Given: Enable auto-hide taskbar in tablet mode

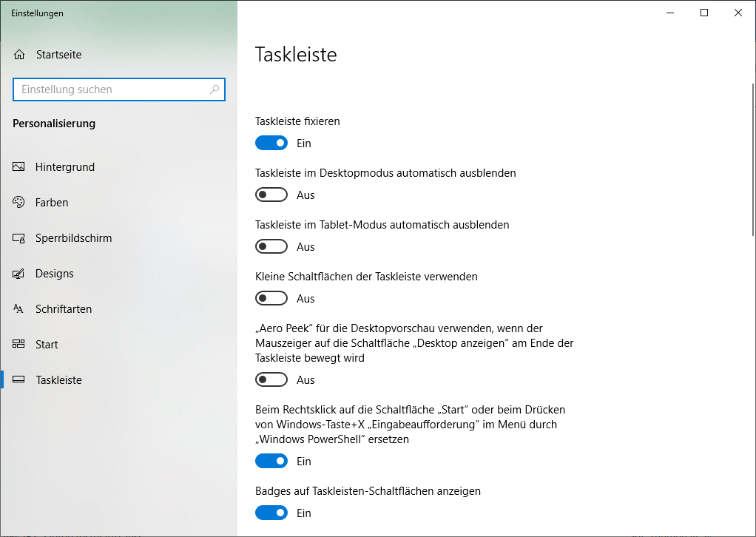Looking at the screenshot, I should click(271, 246).
